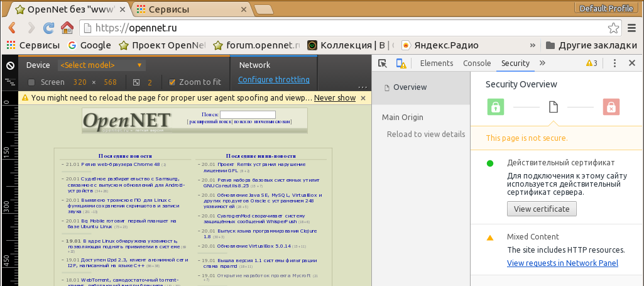
Task: Click the warnings count indicator
Action: pos(591,63)
